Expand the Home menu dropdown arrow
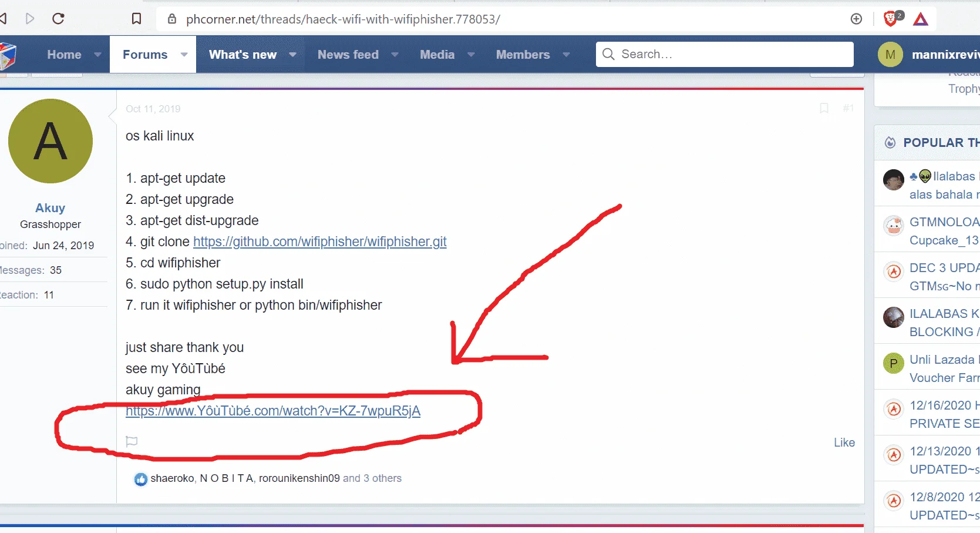The height and width of the screenshot is (533, 980). click(97, 55)
